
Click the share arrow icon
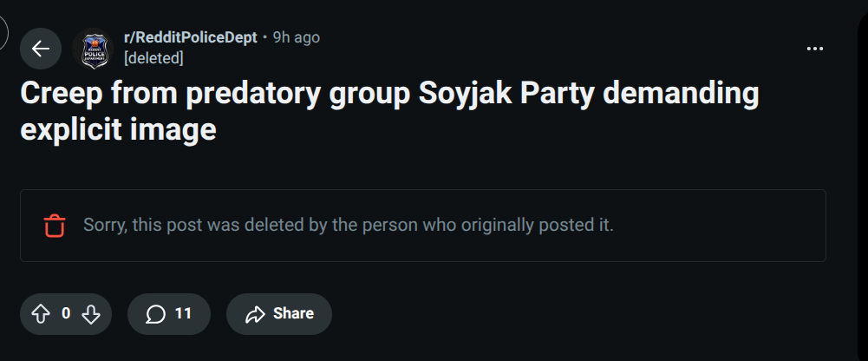(x=255, y=314)
